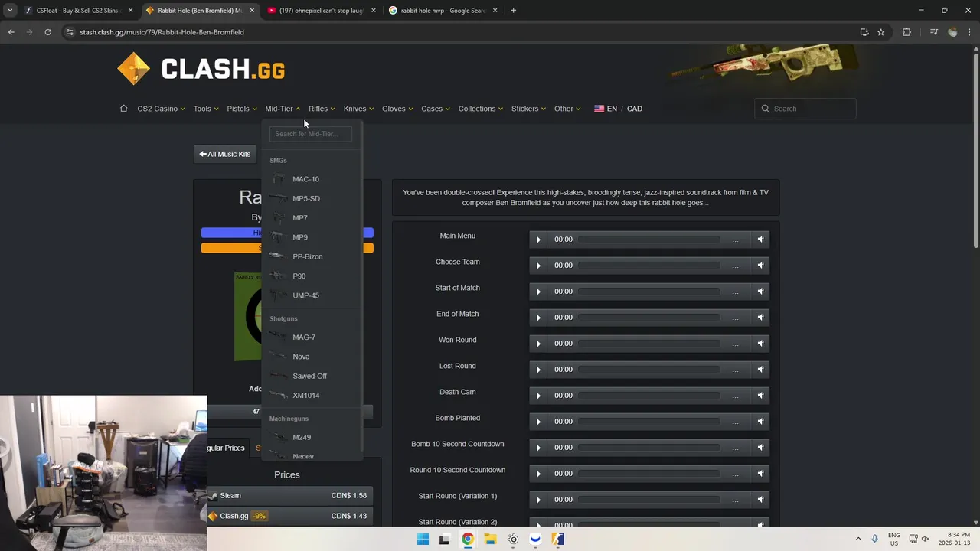Play the Start of Match track
Screen dimensions: 980x551
(x=538, y=292)
